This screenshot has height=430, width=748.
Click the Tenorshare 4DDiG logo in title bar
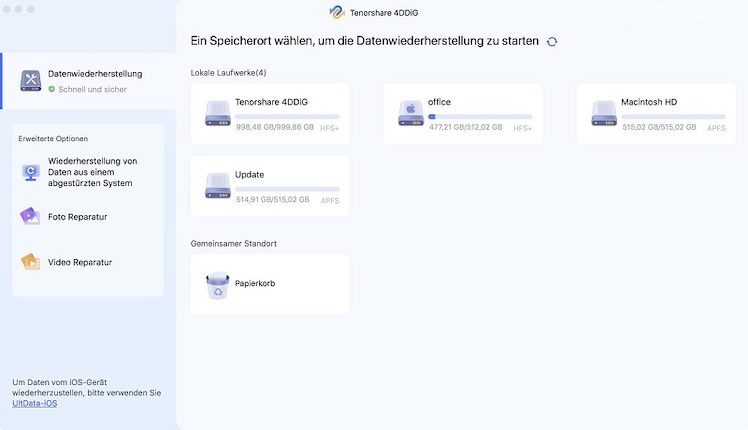337,13
